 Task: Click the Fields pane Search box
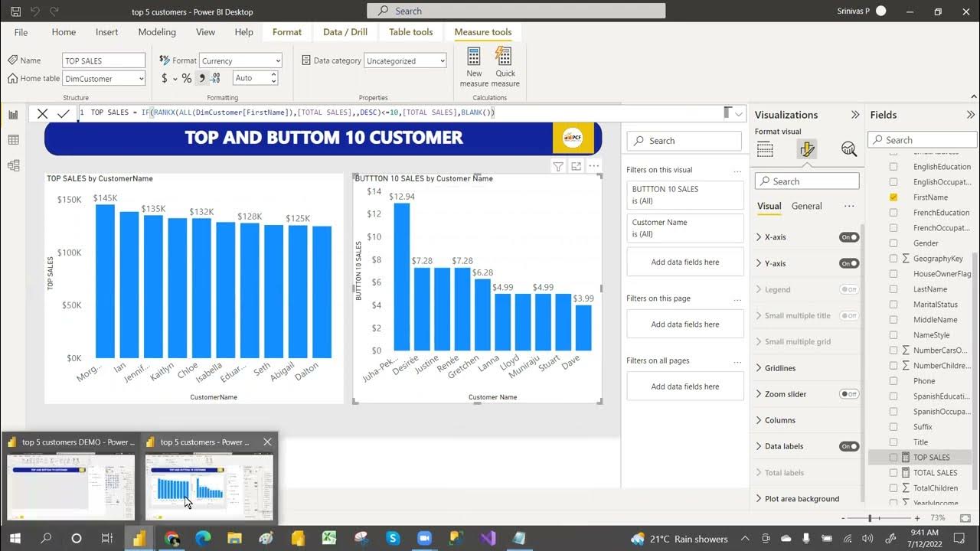[923, 140]
